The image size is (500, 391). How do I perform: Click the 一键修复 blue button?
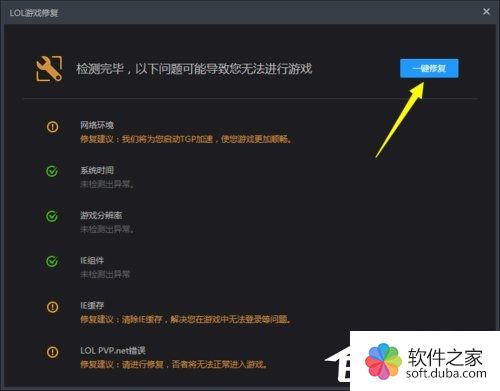pyautogui.click(x=429, y=68)
